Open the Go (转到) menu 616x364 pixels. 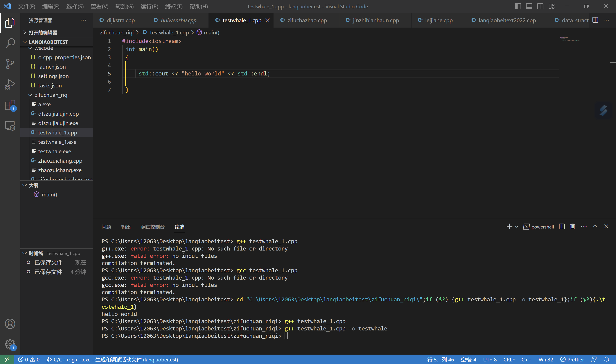125,6
